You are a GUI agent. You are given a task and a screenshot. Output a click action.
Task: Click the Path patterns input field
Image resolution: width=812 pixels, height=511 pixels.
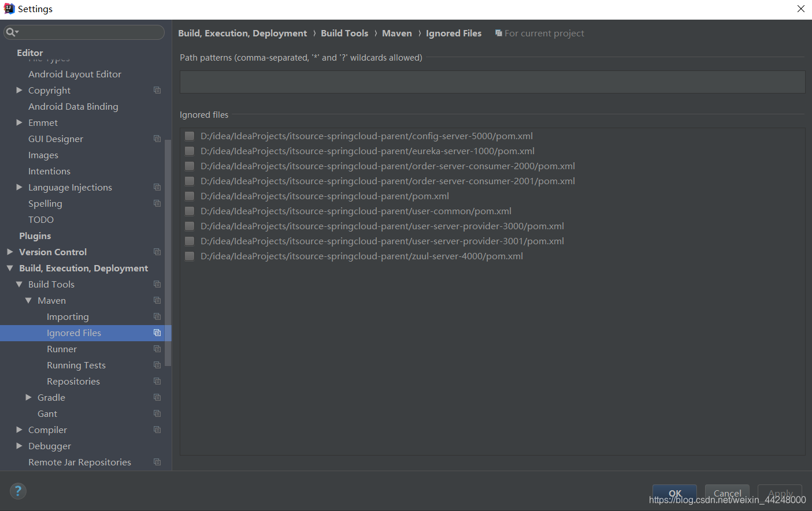[492, 82]
